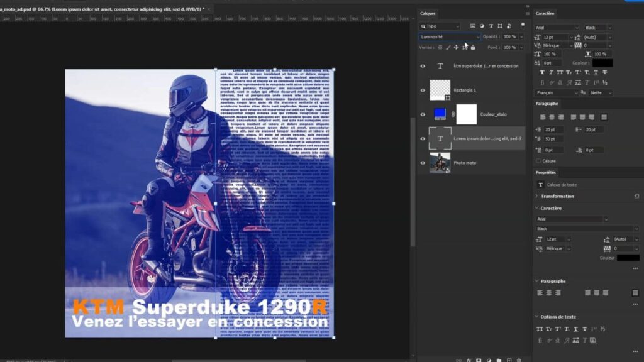Image resolution: width=644 pixels, height=362 pixels.
Task: Show more Options de texte ellipsis
Action: [x=635, y=351]
